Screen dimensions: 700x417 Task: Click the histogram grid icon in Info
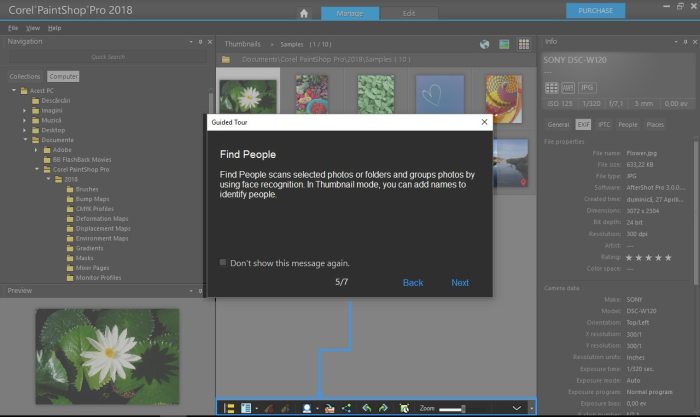[551, 88]
